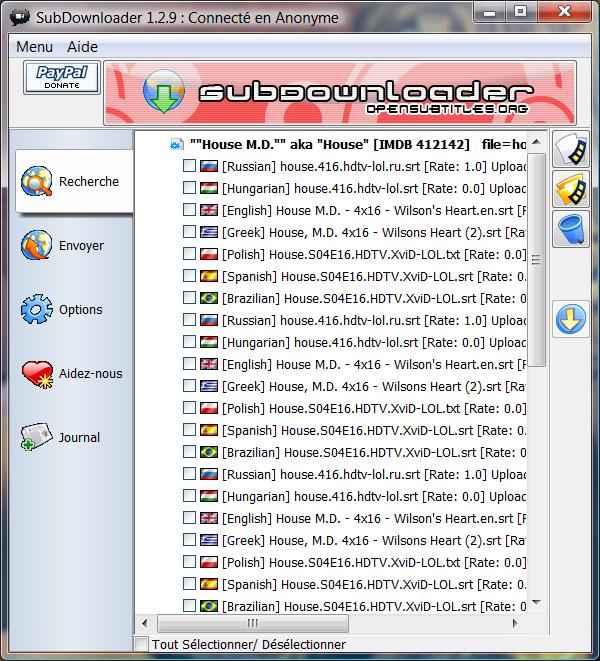Screen dimensions: 600x661
Task: Click the Envoyer upload globe icon
Action: click(37, 245)
